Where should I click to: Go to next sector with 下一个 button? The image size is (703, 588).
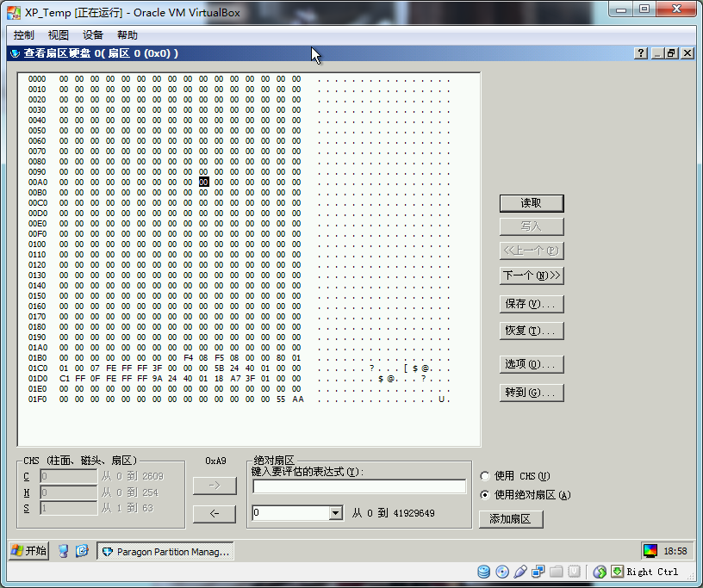click(532, 275)
